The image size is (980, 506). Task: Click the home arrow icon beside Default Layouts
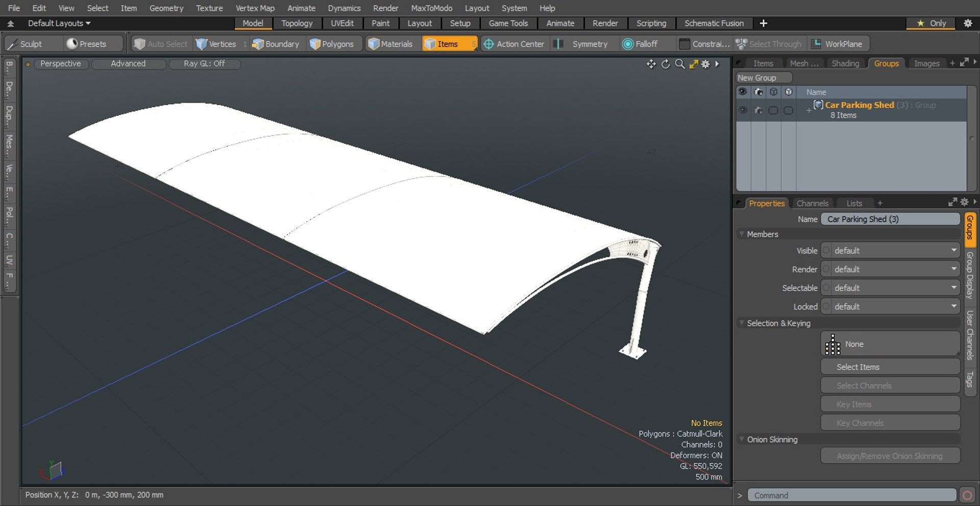click(10, 23)
